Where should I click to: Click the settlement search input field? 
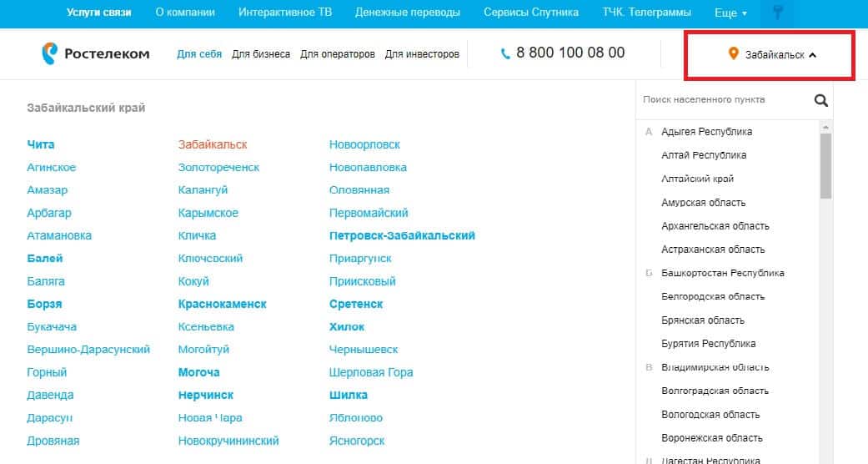point(724,100)
